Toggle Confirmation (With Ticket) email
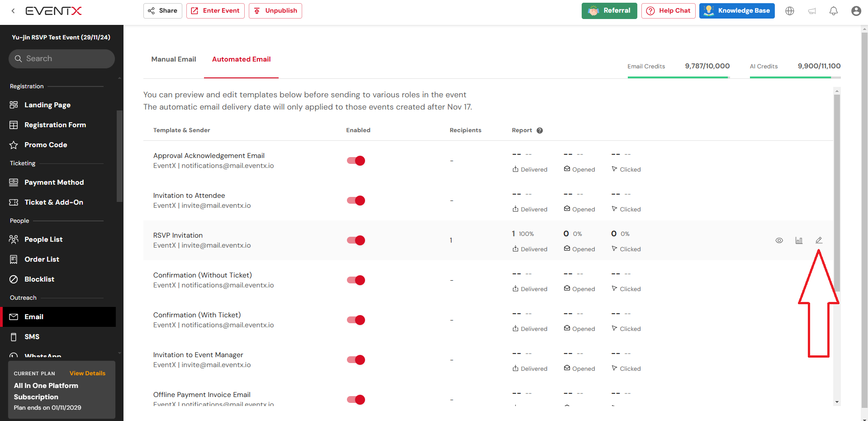The height and width of the screenshot is (421, 868). [356, 320]
